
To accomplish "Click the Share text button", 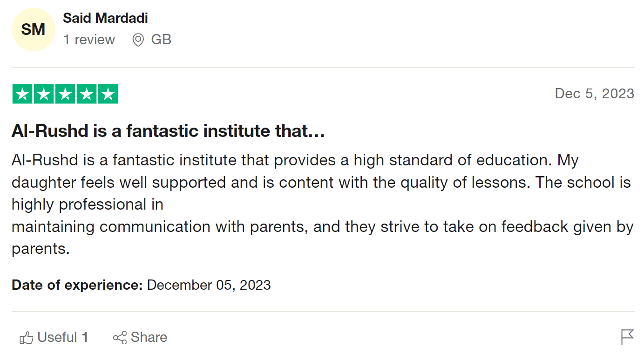I will [x=149, y=337].
